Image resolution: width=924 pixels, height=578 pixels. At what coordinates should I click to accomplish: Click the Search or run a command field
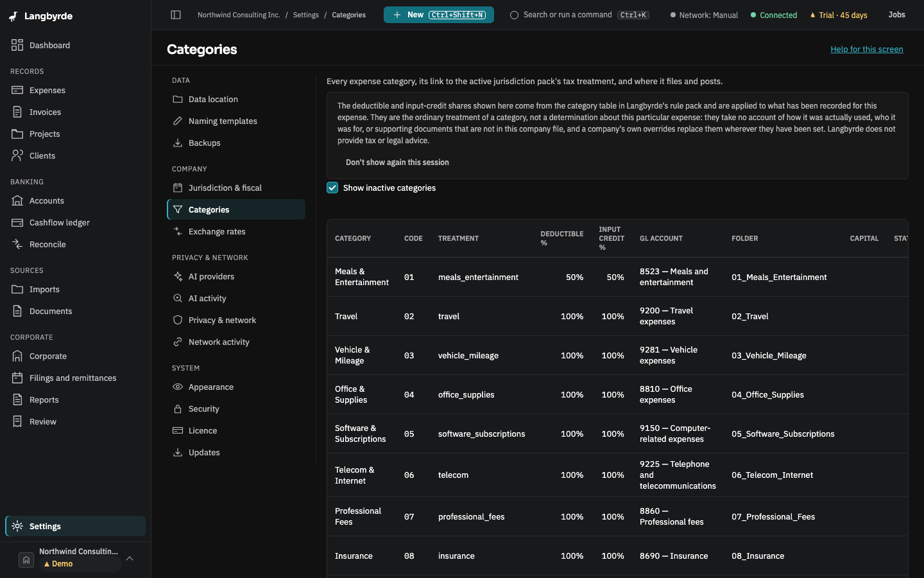click(x=579, y=15)
